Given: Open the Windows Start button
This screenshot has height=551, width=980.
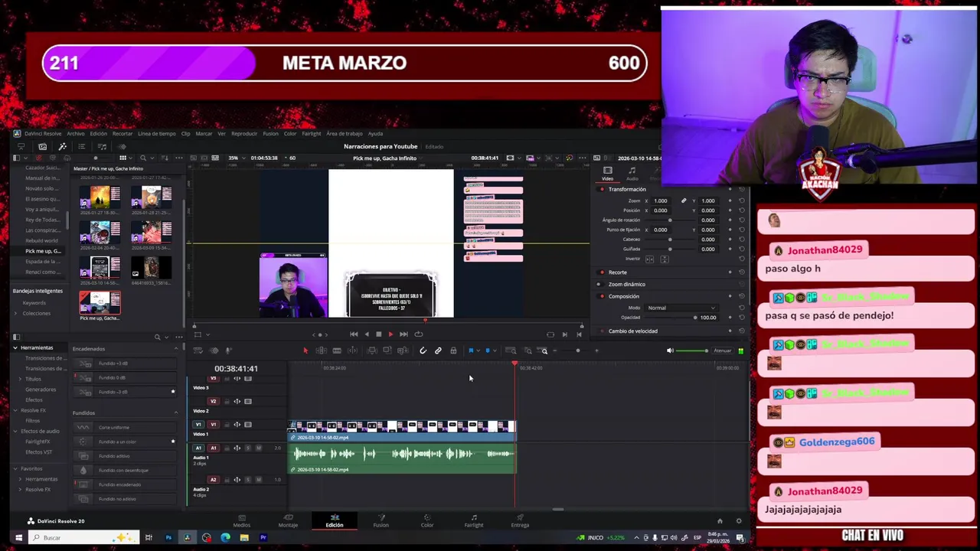Looking at the screenshot, I should click(x=18, y=537).
